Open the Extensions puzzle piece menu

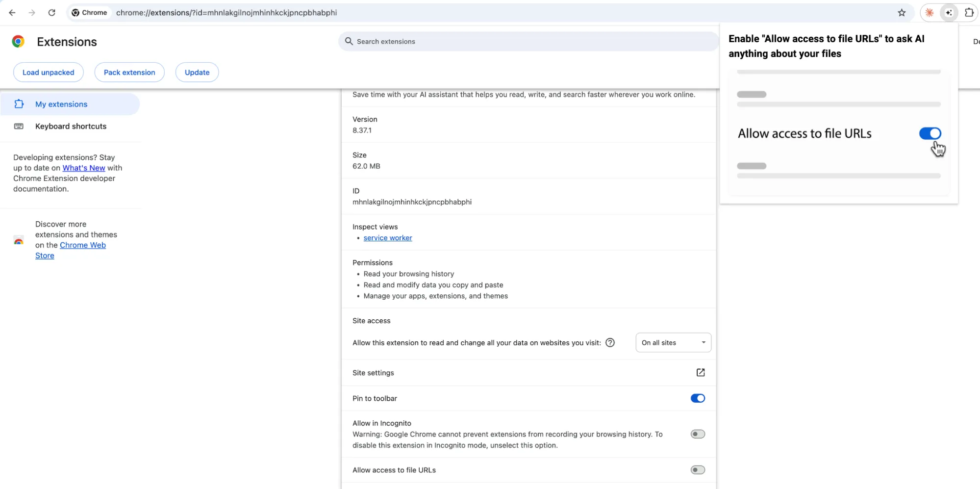tap(969, 13)
